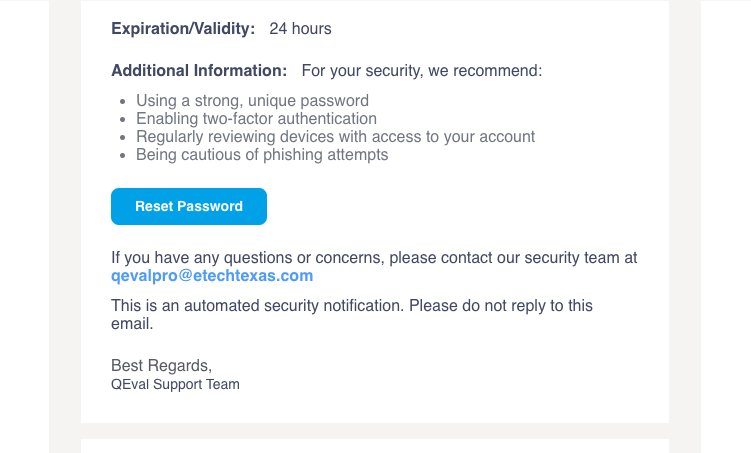
Task: Click the 'For your security, we recommend' text
Action: pyautogui.click(x=421, y=71)
